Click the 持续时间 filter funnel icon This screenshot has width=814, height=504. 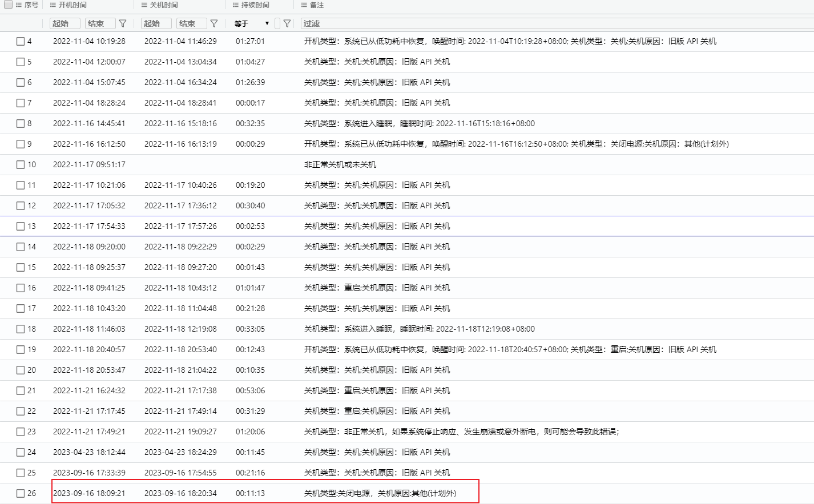[287, 23]
